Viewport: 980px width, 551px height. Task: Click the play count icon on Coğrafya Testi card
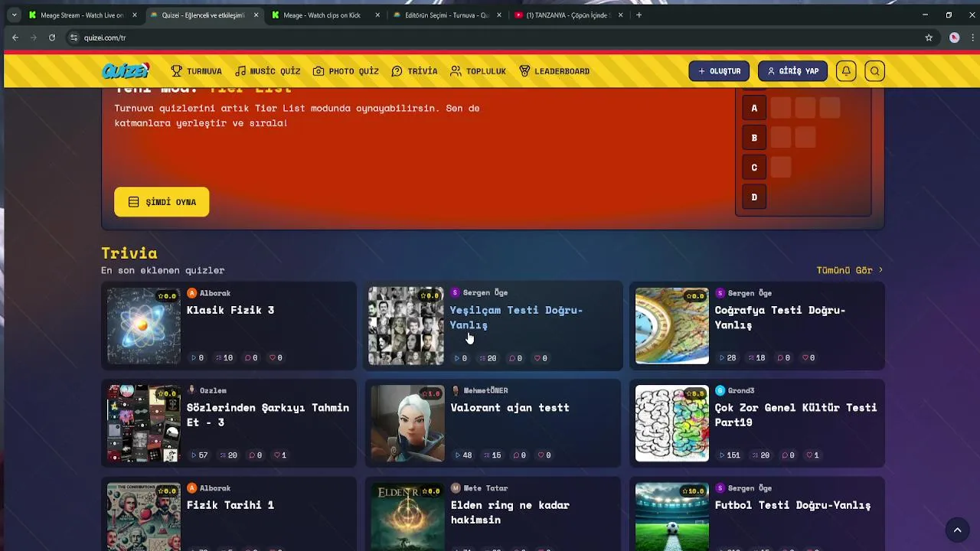tap(722, 358)
